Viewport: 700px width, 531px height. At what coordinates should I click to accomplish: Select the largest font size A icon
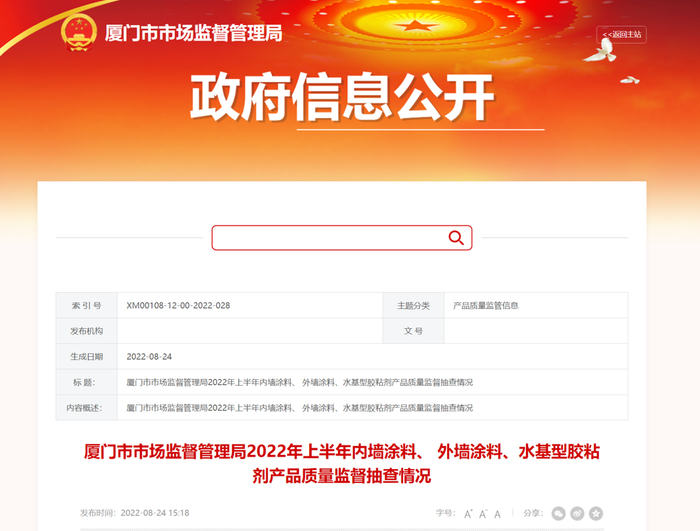point(468,514)
